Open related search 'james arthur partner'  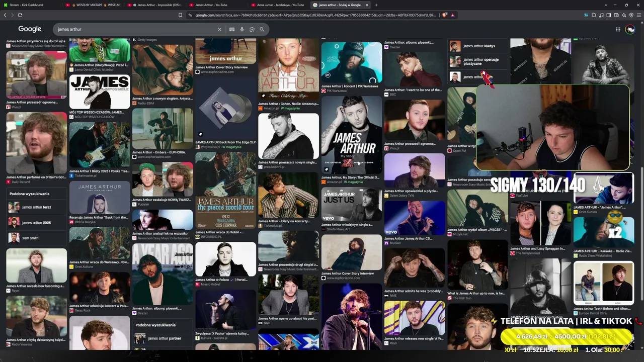click(162, 338)
